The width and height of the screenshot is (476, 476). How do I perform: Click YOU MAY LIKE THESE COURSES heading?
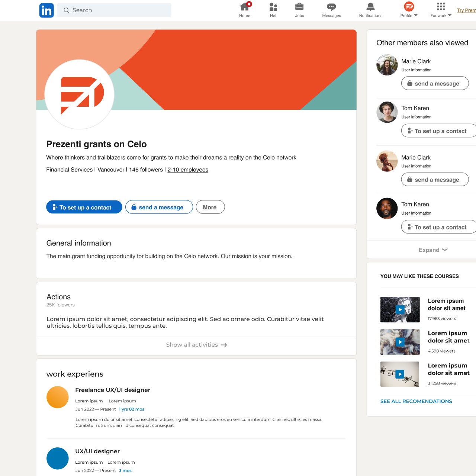pyautogui.click(x=419, y=276)
